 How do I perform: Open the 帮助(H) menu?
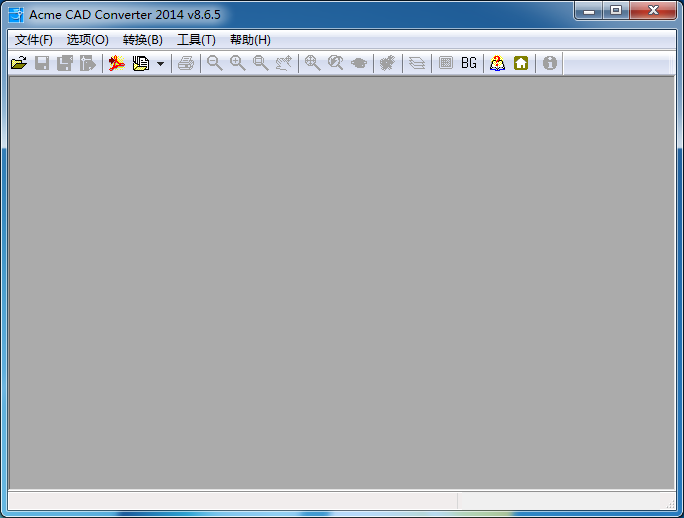click(x=250, y=40)
